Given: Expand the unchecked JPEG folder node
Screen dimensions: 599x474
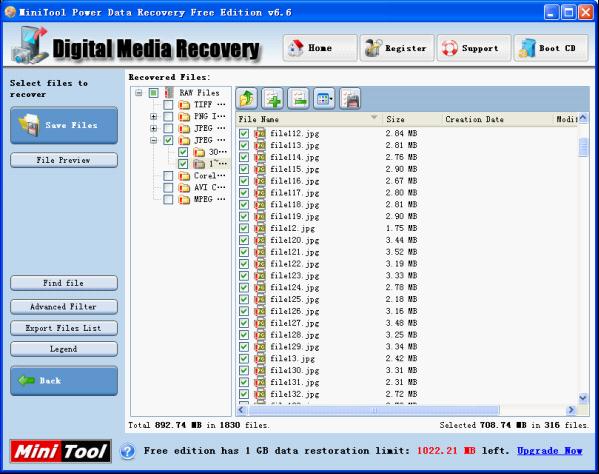Looking at the screenshot, I should point(154,128).
